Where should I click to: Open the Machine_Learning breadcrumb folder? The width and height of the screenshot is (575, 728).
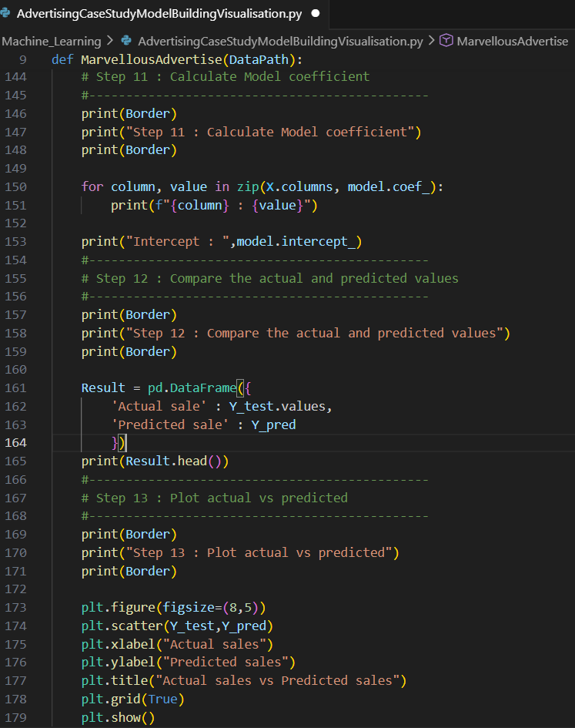51,42
